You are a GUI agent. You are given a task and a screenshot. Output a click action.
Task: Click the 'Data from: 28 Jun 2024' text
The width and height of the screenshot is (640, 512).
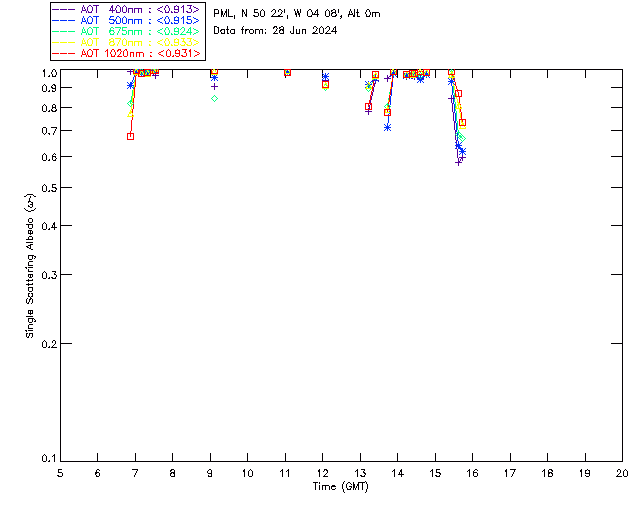click(x=275, y=30)
